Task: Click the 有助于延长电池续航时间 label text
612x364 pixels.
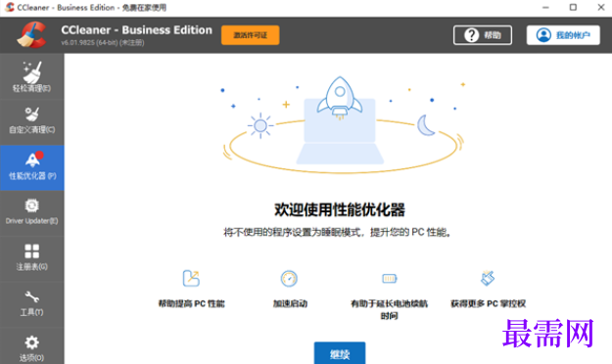Action: (389, 309)
